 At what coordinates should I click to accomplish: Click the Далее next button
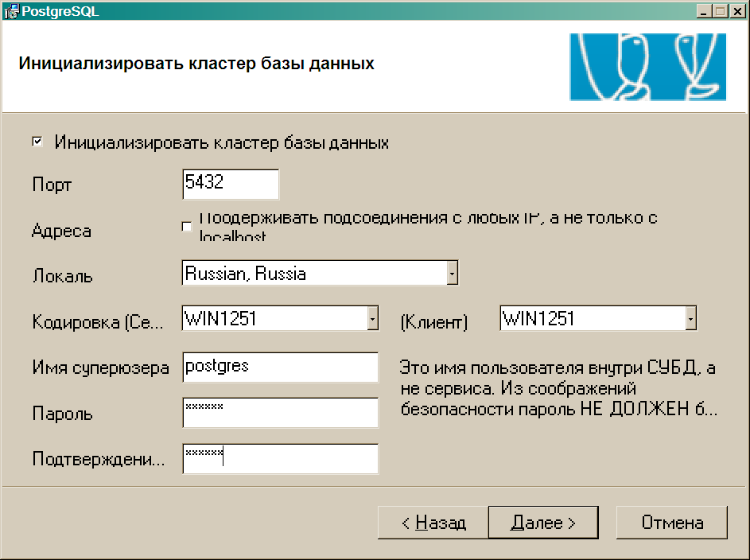pos(543,523)
